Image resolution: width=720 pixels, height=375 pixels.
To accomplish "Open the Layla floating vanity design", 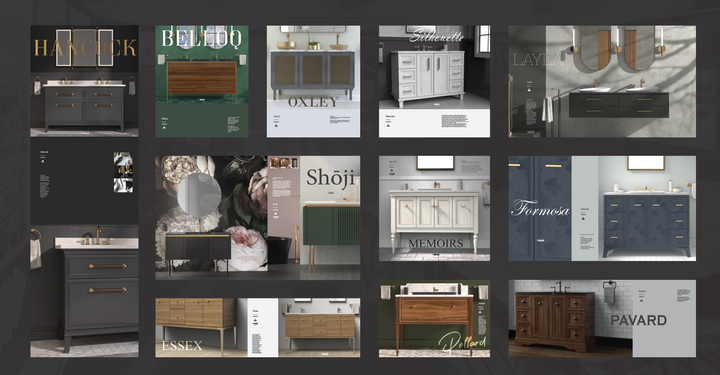I will [x=602, y=81].
